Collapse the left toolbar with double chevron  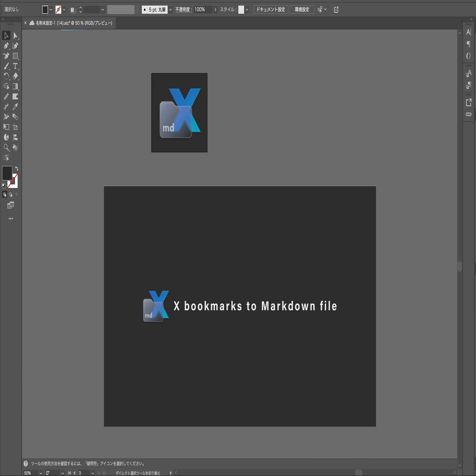pos(3,19)
